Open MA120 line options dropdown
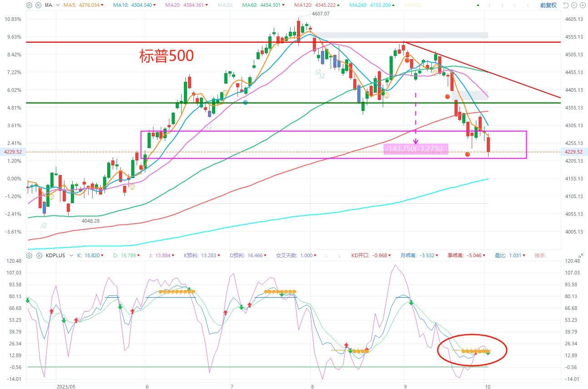Screen dimensions: 588x389 coord(338,5)
